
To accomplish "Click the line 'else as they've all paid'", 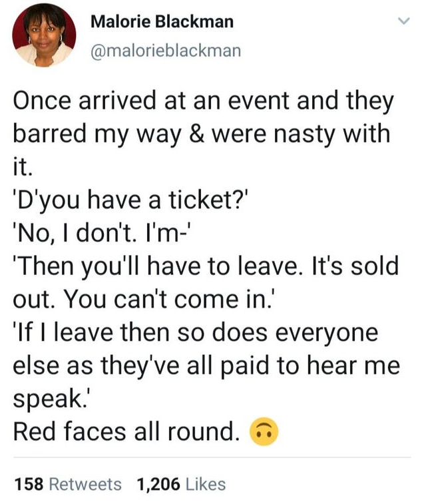I will tap(206, 364).
